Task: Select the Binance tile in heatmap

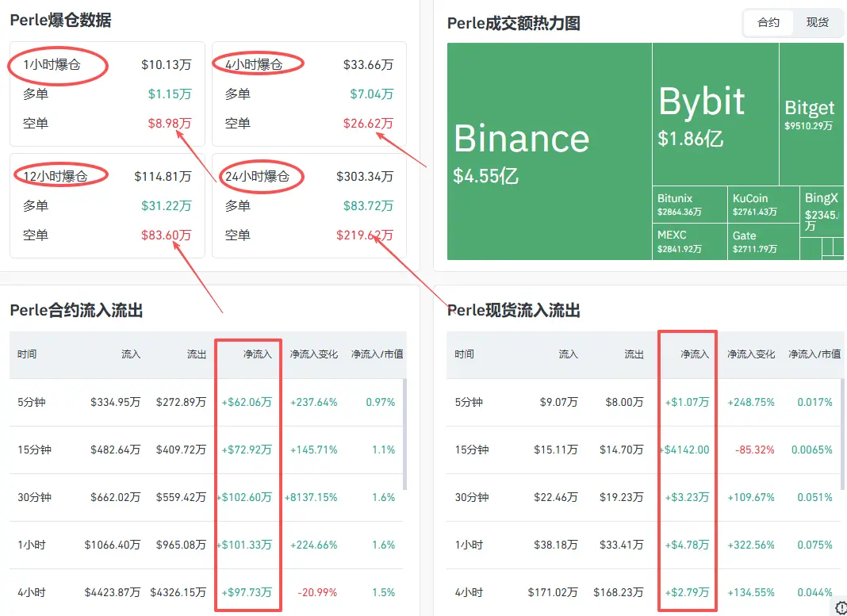Action: [x=550, y=151]
